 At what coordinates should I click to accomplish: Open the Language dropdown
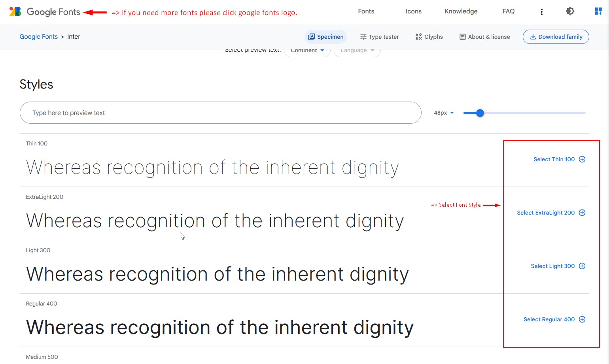(x=357, y=51)
